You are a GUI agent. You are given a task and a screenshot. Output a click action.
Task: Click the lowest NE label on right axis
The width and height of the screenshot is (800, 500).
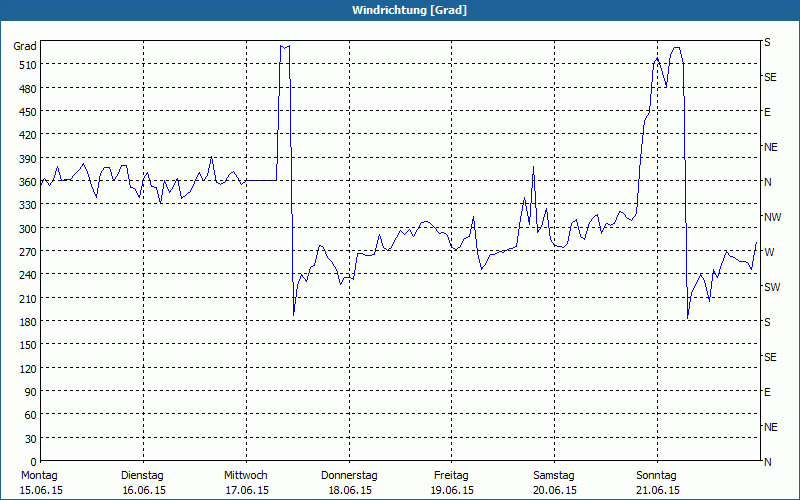tap(770, 427)
